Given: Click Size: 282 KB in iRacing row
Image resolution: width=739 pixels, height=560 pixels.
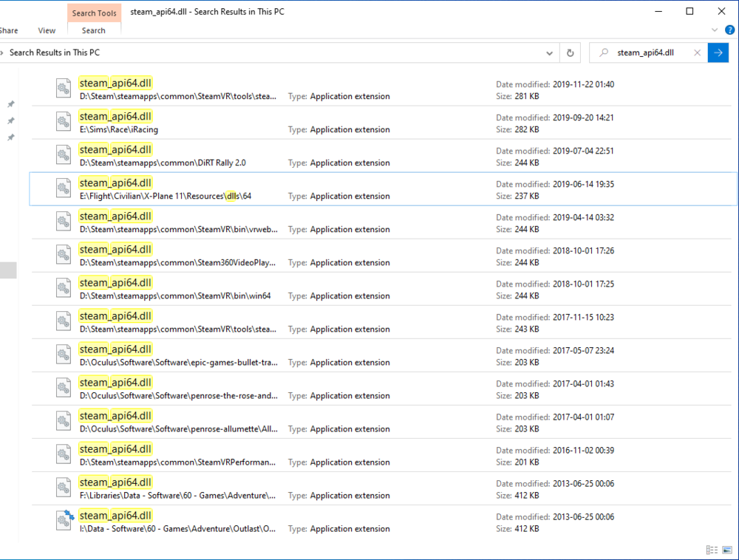Looking at the screenshot, I should click(x=517, y=129).
